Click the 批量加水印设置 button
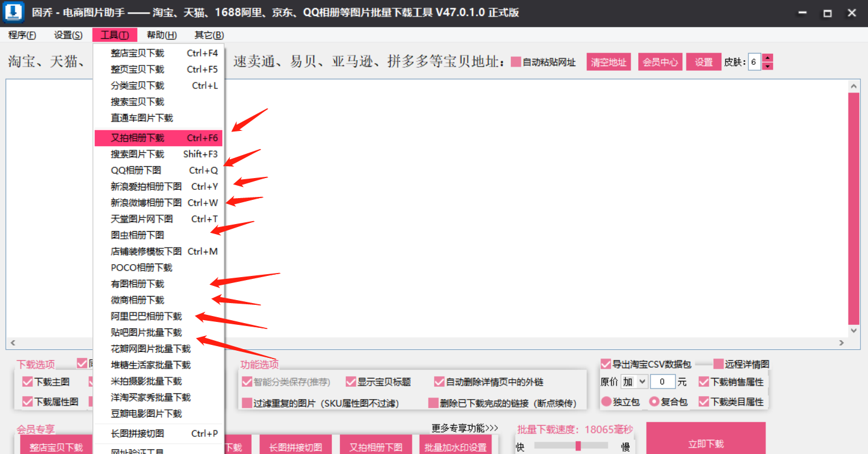 pyautogui.click(x=456, y=445)
